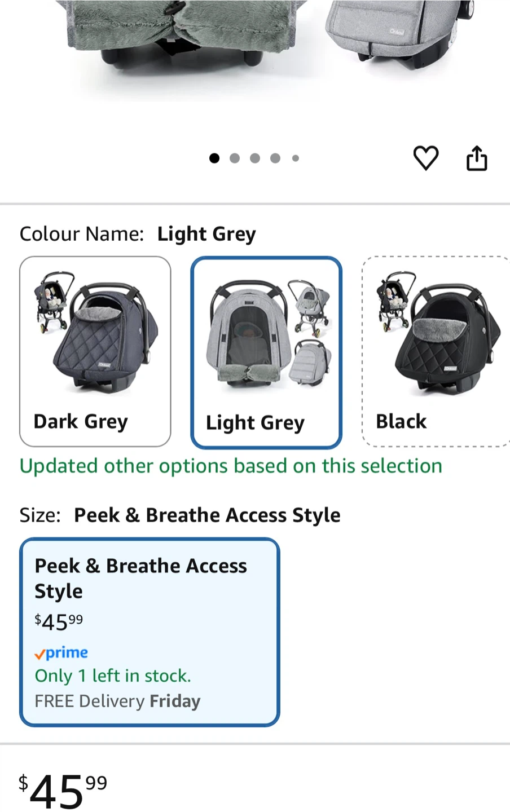Keep the Light Grey colour selected
This screenshot has height=812, width=510.
(266, 351)
